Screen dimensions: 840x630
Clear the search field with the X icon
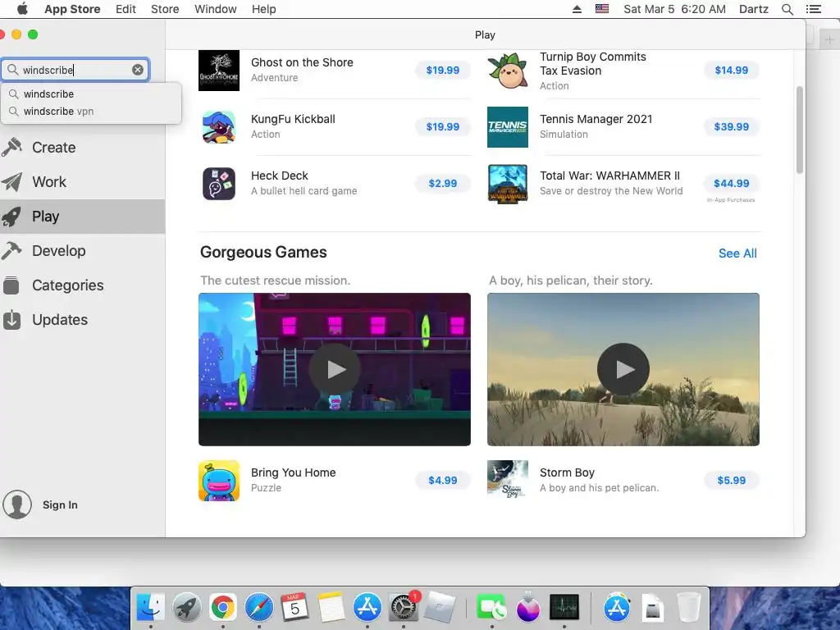tap(138, 70)
